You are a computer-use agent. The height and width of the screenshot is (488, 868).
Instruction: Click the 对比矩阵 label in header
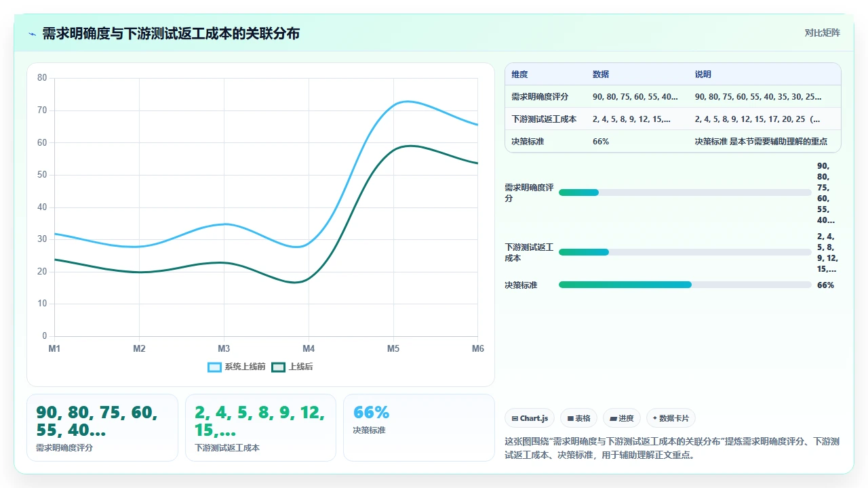822,33
